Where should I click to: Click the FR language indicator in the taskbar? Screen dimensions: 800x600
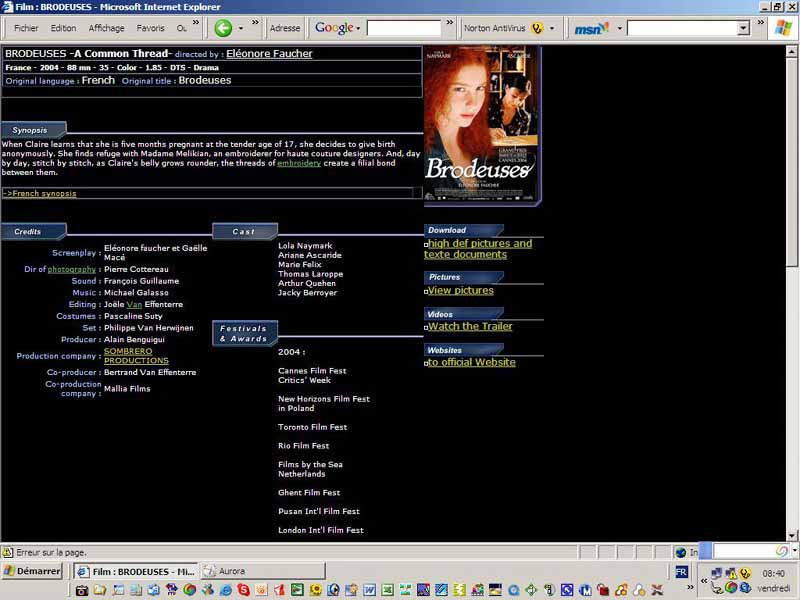681,572
